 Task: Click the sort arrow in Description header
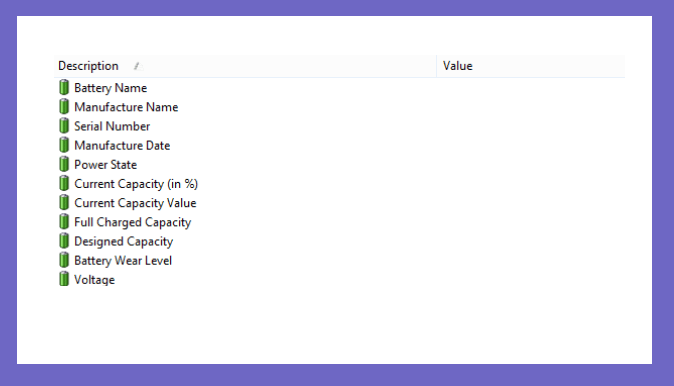[x=138, y=66]
